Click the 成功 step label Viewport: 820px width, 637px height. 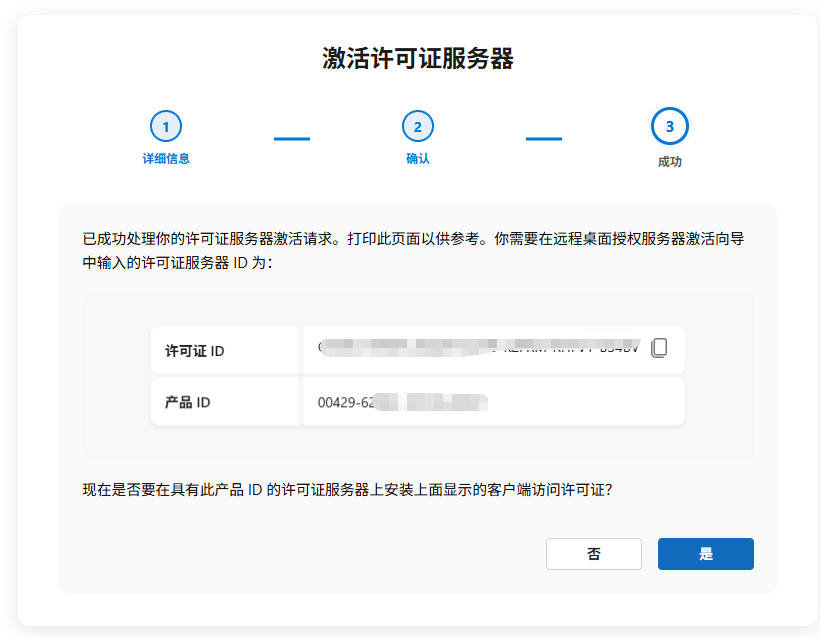pos(669,162)
